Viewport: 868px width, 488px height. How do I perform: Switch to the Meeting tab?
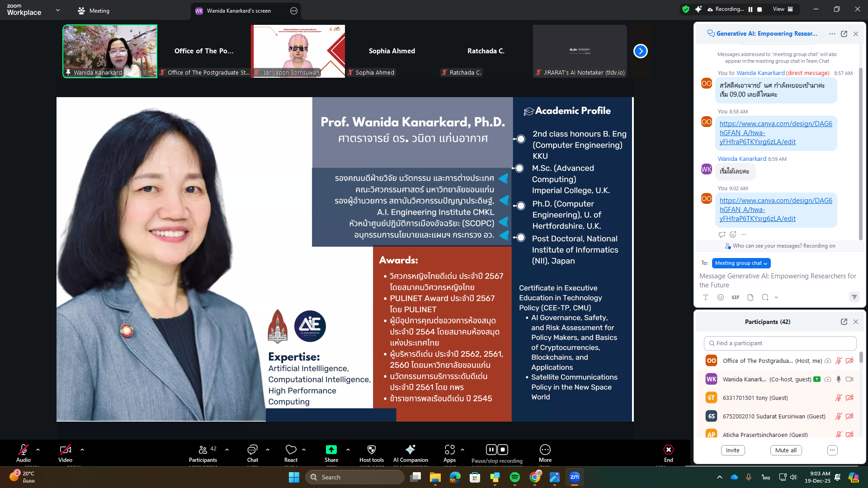pyautogui.click(x=94, y=11)
